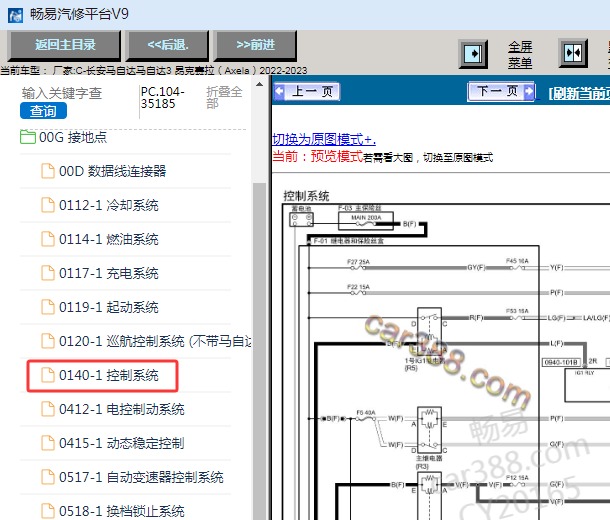Focus the 输入关键字查 search field
This screenshot has height=520, width=610.
point(62,93)
